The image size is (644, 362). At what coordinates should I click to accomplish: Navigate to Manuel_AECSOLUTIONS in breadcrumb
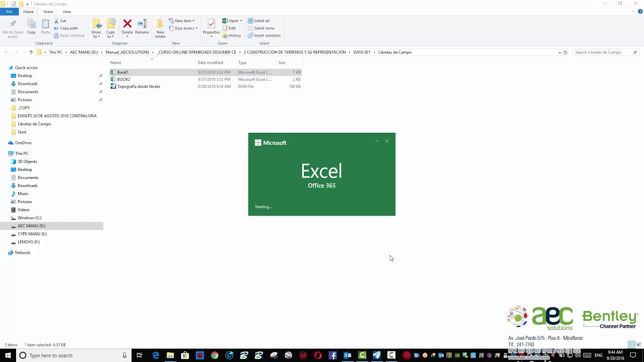pyautogui.click(x=127, y=52)
